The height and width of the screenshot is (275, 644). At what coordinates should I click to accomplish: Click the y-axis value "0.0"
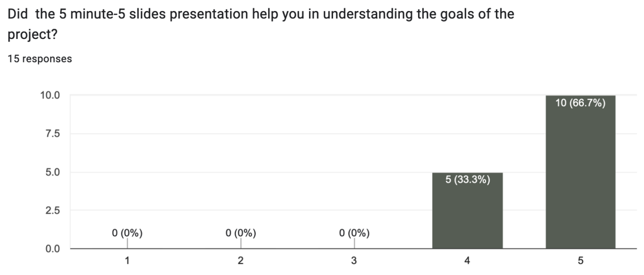click(x=52, y=249)
